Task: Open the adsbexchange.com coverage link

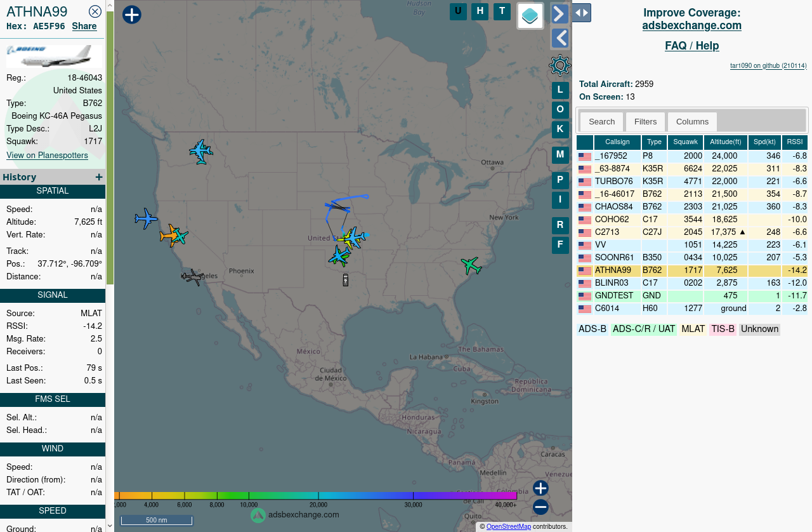Action: 691,26
